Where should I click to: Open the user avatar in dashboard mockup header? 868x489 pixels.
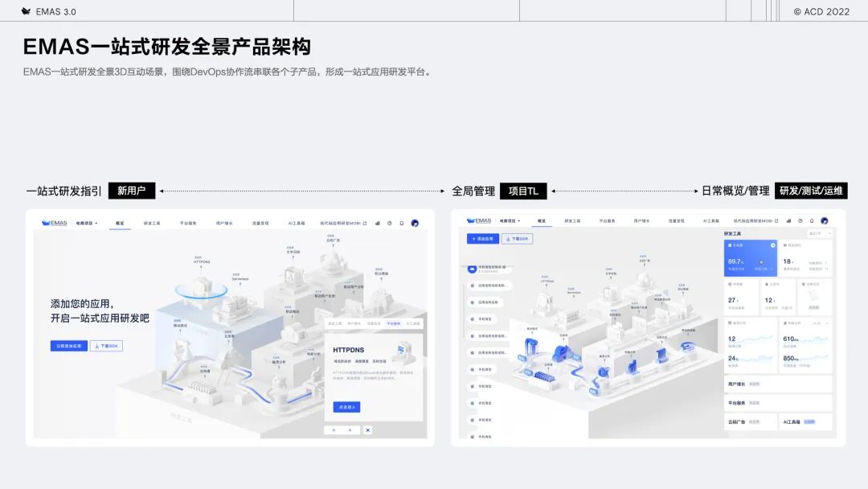pyautogui.click(x=825, y=220)
